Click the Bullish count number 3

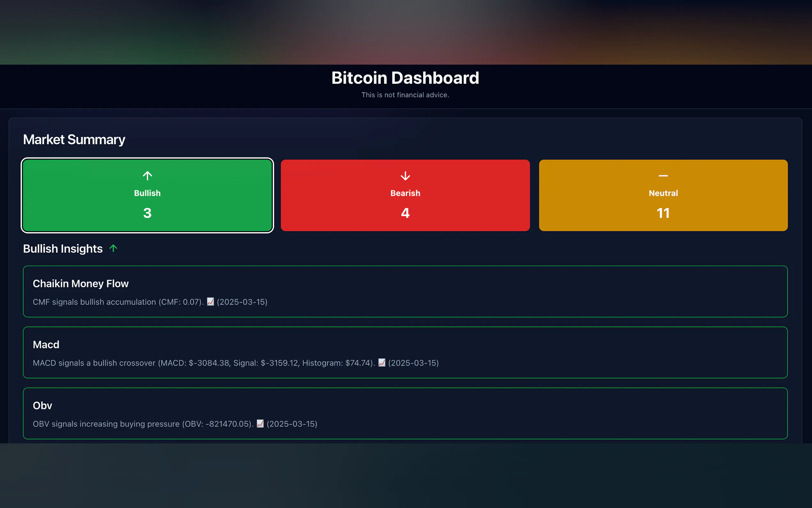click(147, 213)
